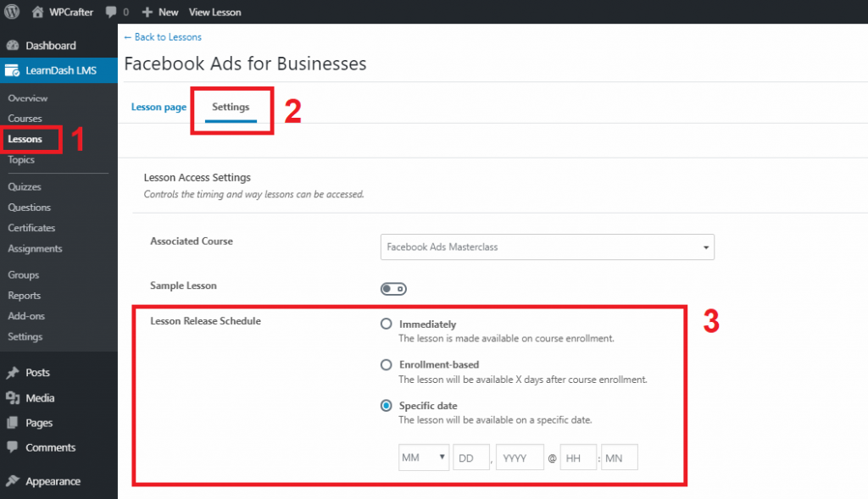The image size is (868, 499).
Task: Switch to the Settings tab
Action: coord(231,107)
